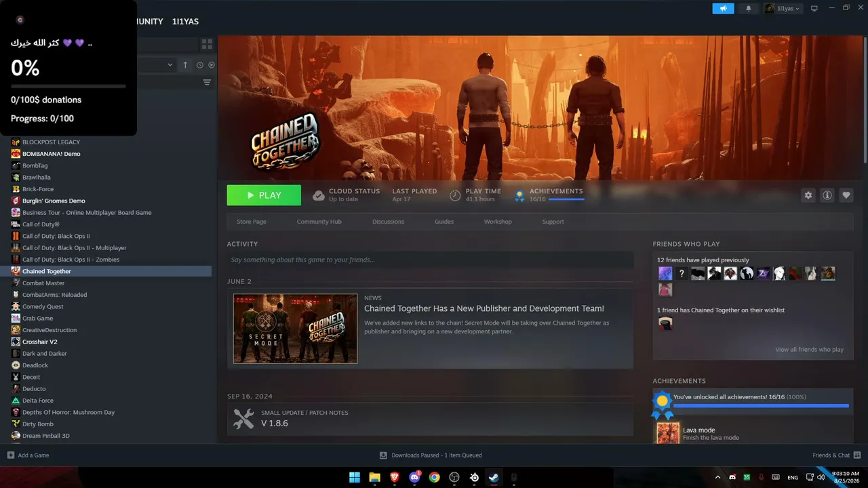Click the ENG language indicator
Viewport: 868px width, 488px height.
click(x=792, y=477)
